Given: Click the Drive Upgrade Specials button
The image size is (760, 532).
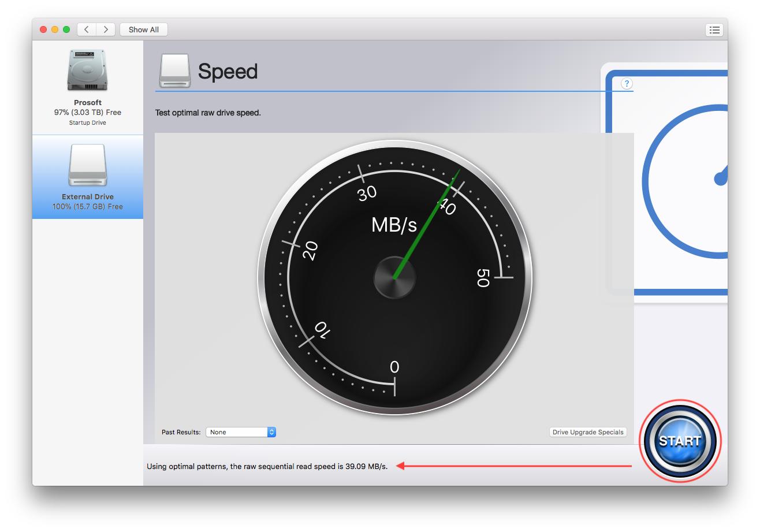Looking at the screenshot, I should point(587,431).
